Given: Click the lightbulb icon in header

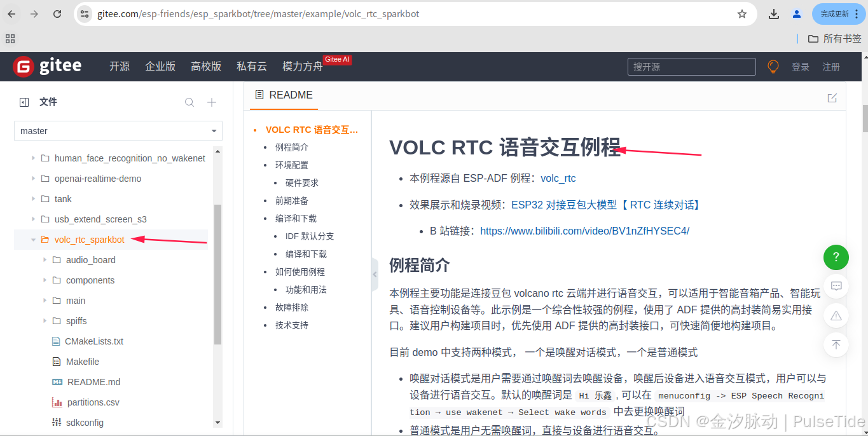Looking at the screenshot, I should [773, 67].
